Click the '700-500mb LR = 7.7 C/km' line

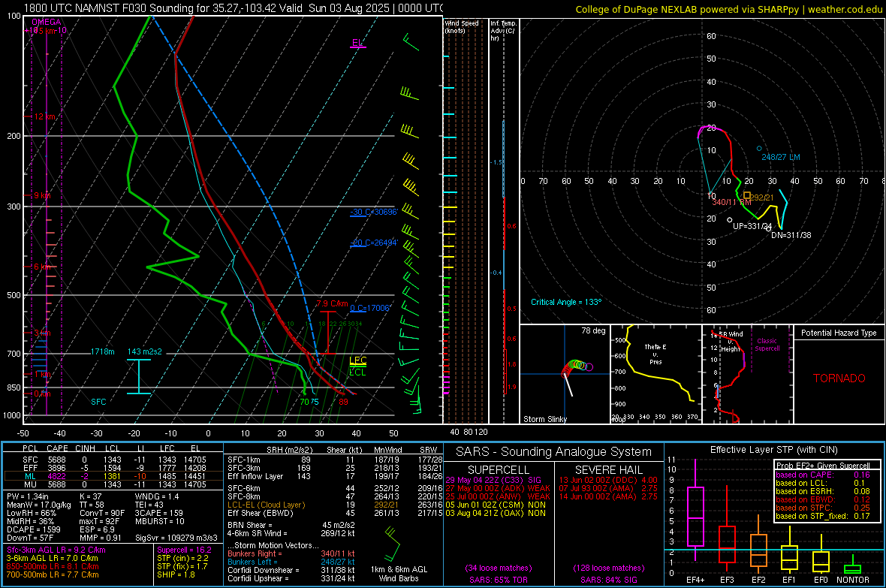coord(53,574)
